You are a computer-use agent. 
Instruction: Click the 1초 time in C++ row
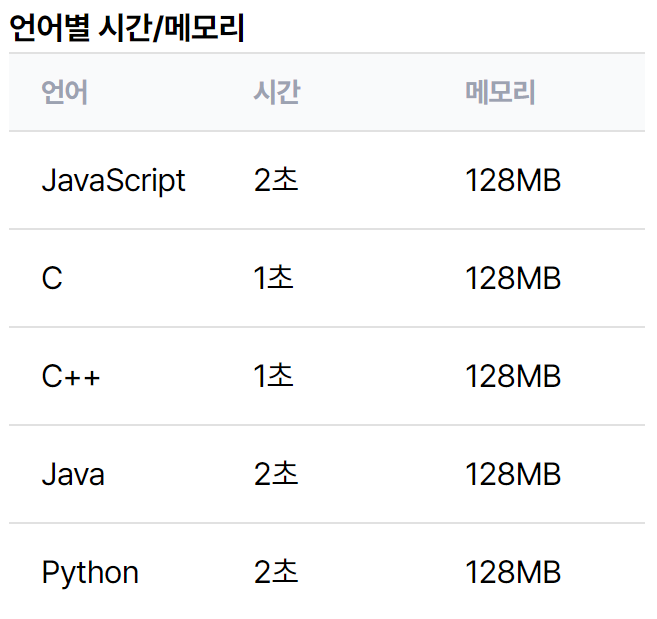click(x=273, y=376)
